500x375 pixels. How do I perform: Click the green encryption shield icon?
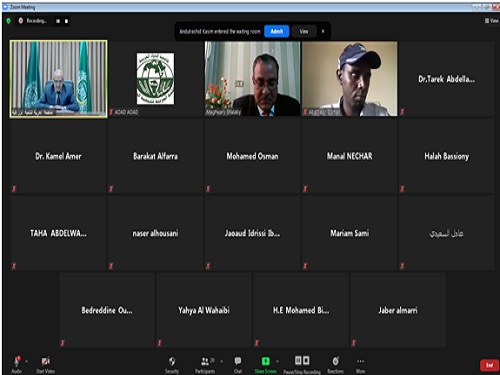(x=9, y=21)
